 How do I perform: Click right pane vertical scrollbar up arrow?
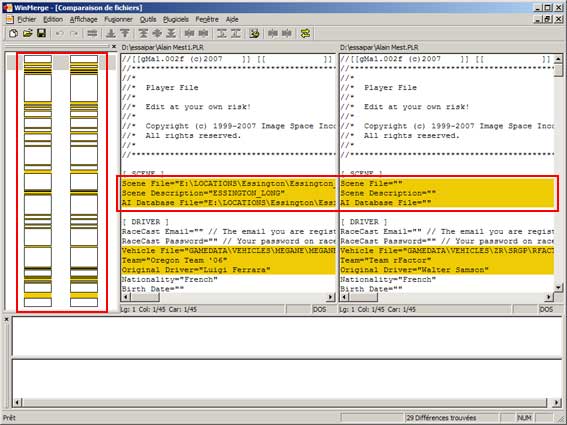point(558,59)
